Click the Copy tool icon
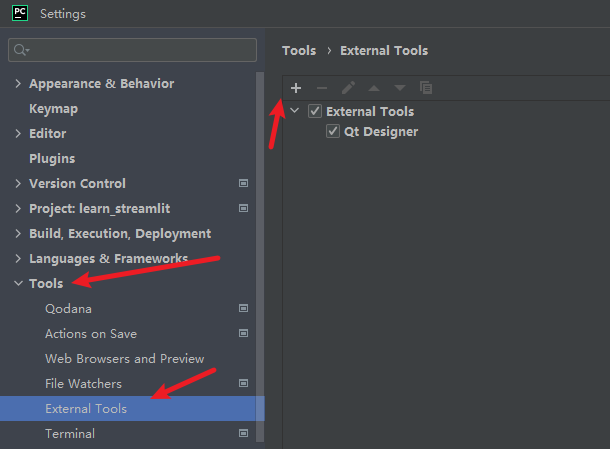 click(x=426, y=88)
